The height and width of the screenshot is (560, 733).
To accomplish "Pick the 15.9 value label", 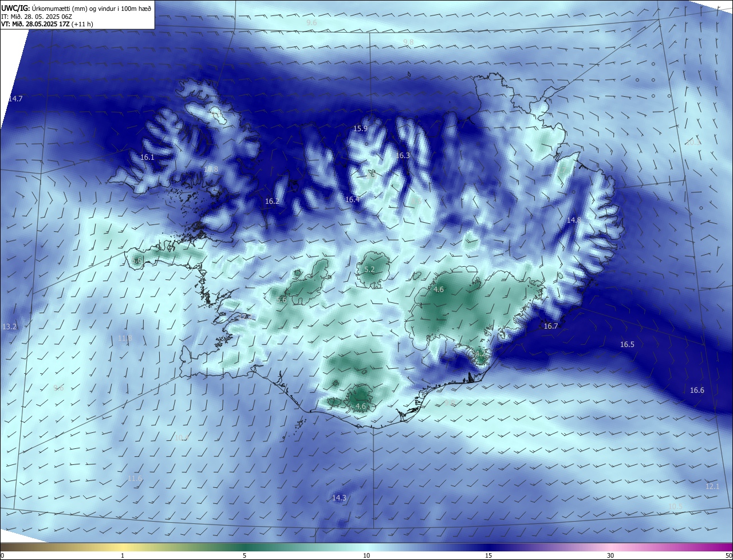I will pyautogui.click(x=360, y=129).
